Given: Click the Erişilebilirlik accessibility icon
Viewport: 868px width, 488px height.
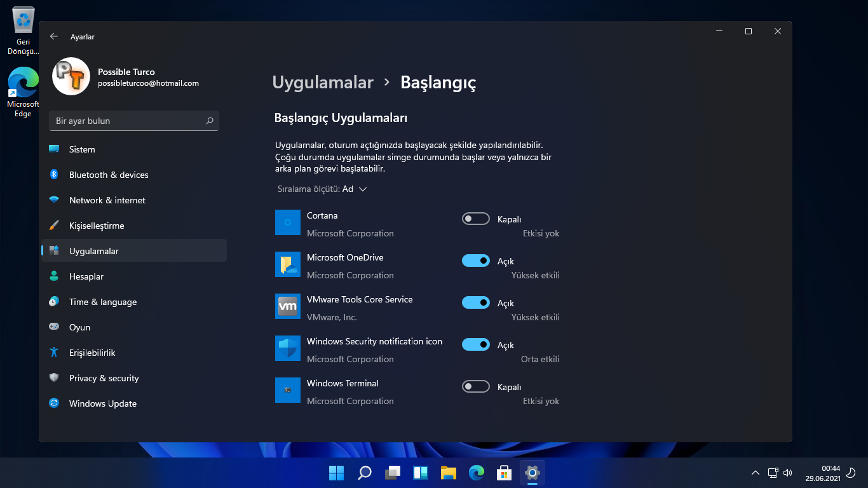Looking at the screenshot, I should pyautogui.click(x=54, y=353).
